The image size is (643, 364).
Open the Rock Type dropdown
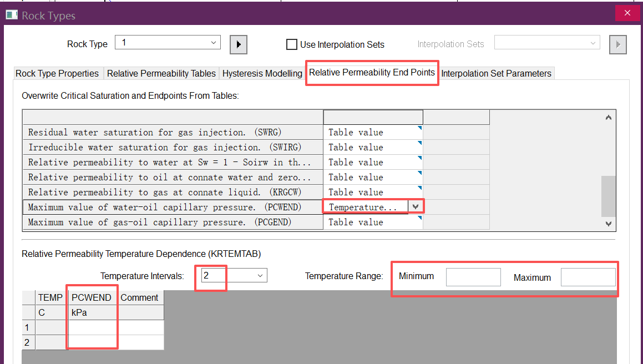(x=214, y=43)
